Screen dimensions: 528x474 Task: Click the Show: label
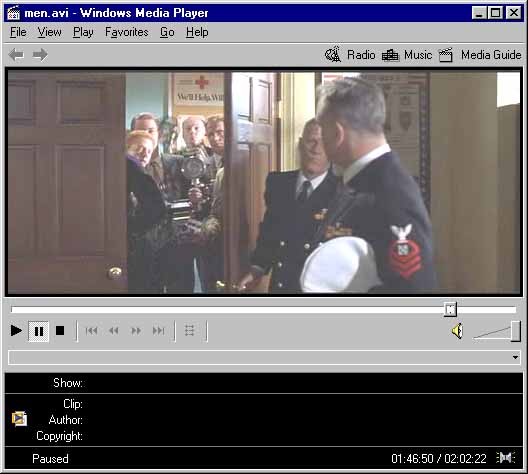tap(68, 383)
